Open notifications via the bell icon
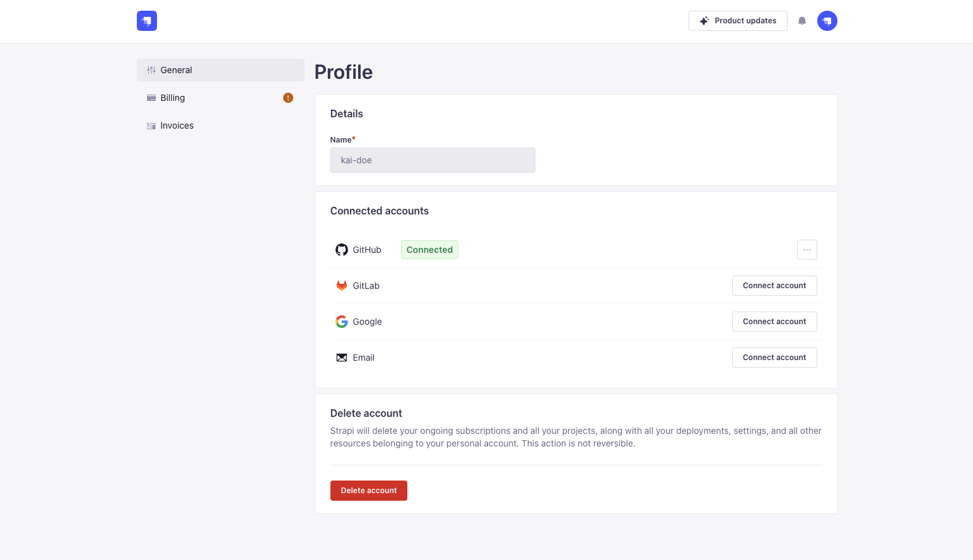This screenshot has height=560, width=973. [x=802, y=21]
